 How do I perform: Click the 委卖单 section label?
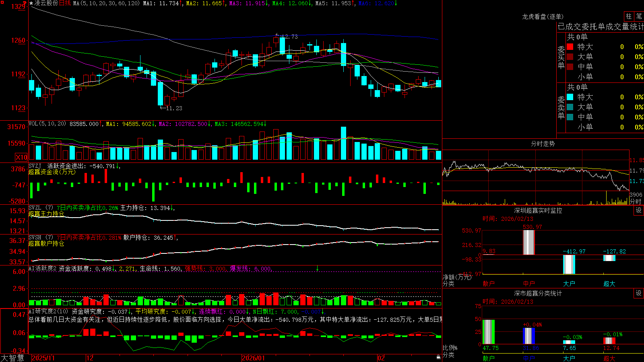pyautogui.click(x=561, y=107)
